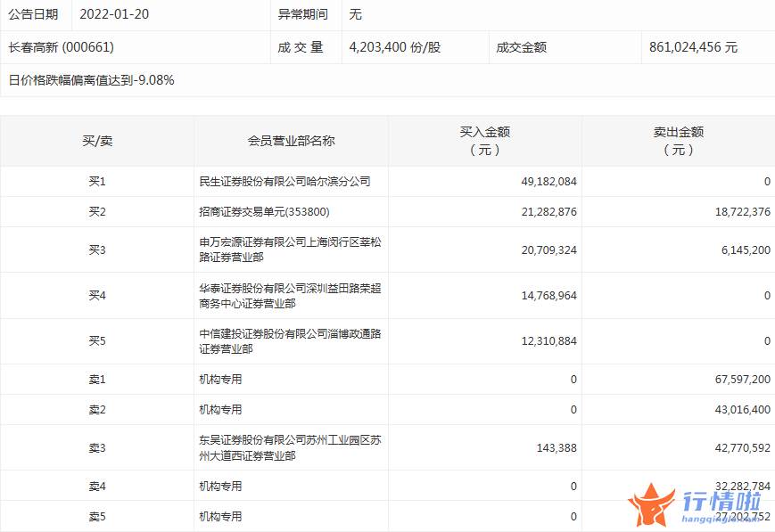This screenshot has width=775, height=532.
Task: Click sell amount 6,145,200
Action: point(746,250)
